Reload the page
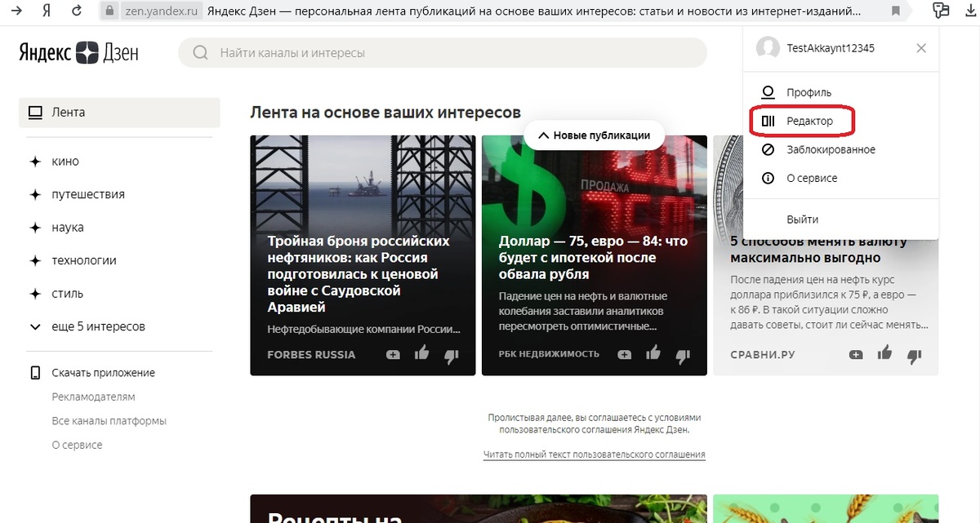This screenshot has height=523, width=980. point(77,11)
